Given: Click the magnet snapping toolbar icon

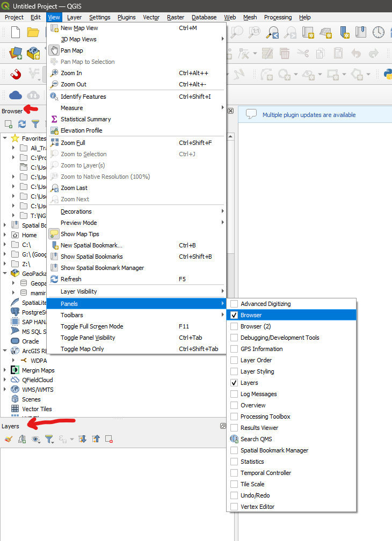Looking at the screenshot, I should click(16, 74).
